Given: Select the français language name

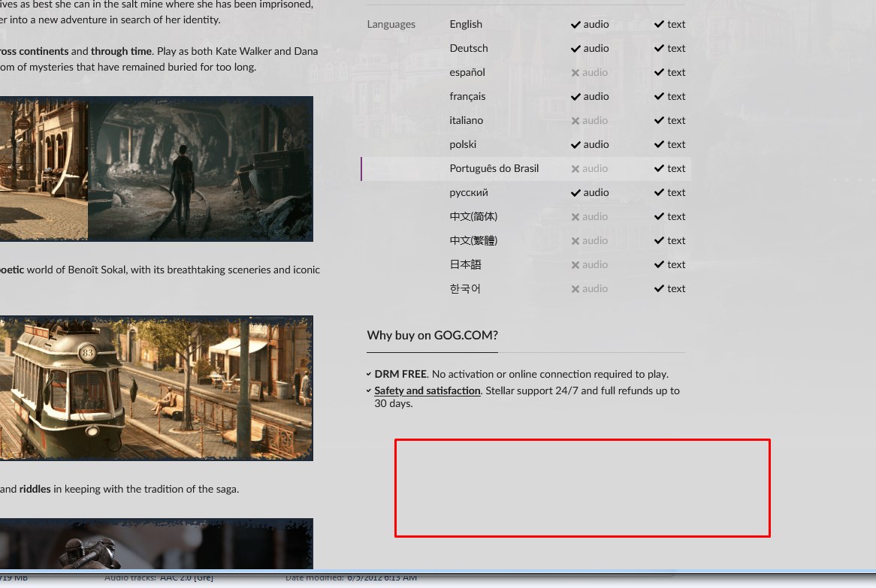Looking at the screenshot, I should point(467,97).
